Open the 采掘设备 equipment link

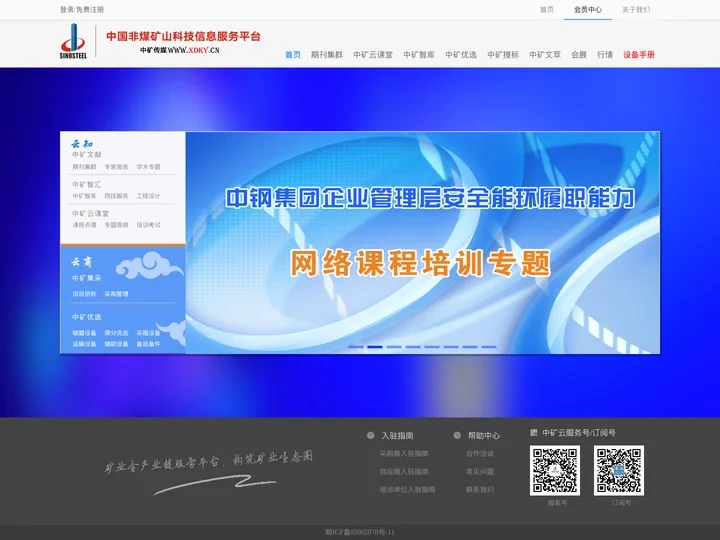tap(148, 333)
